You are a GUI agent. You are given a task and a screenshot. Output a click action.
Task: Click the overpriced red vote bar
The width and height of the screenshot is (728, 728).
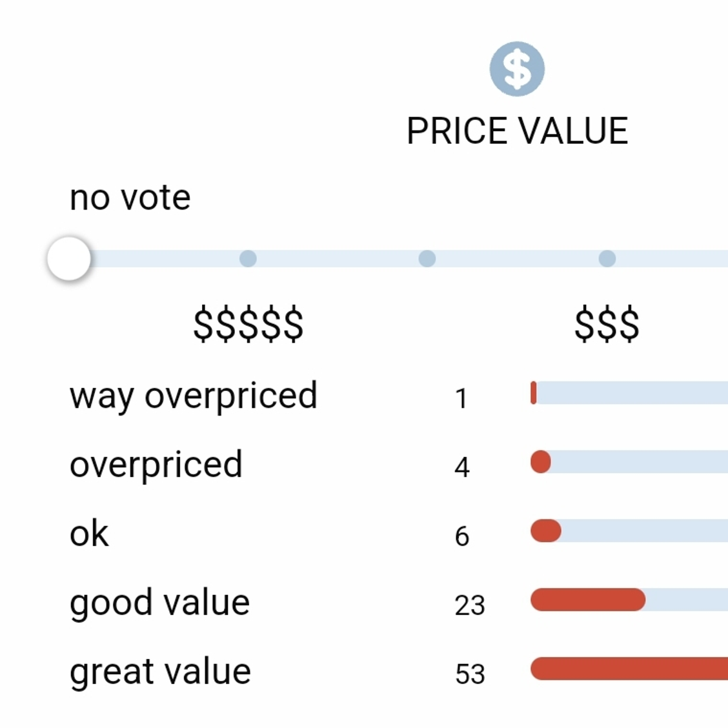coord(541,462)
